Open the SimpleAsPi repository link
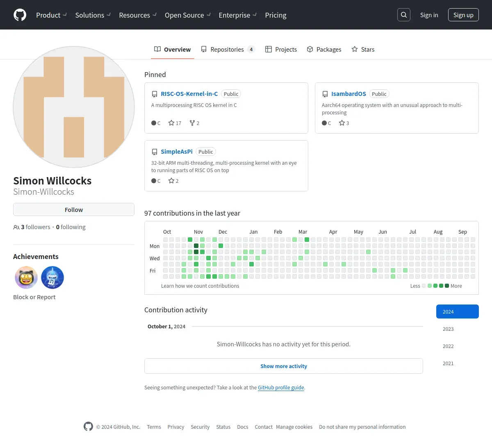Screen dimensions: 492x448 point(176,152)
